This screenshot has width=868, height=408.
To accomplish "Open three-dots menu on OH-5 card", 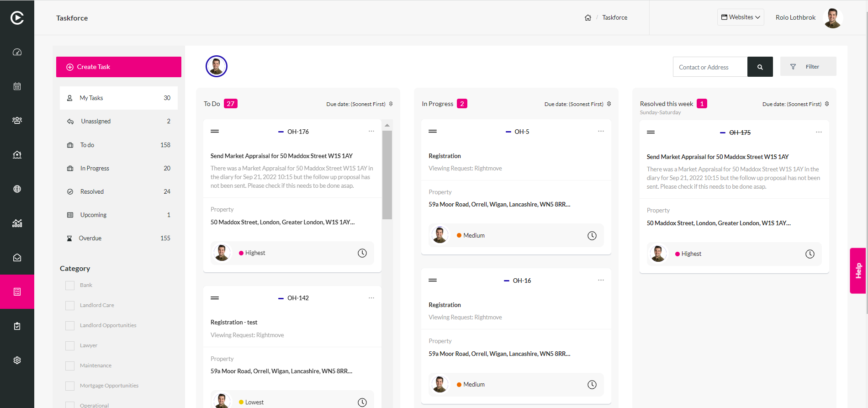I will [x=601, y=132].
